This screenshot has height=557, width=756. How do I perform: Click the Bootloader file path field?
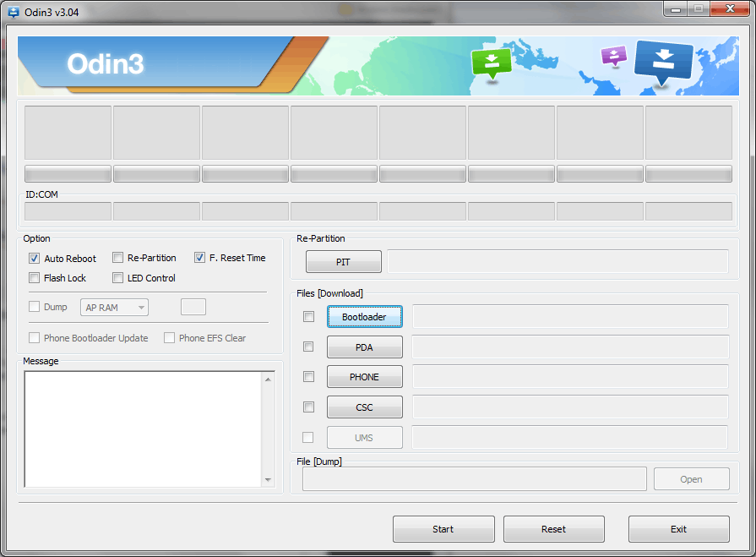(570, 316)
